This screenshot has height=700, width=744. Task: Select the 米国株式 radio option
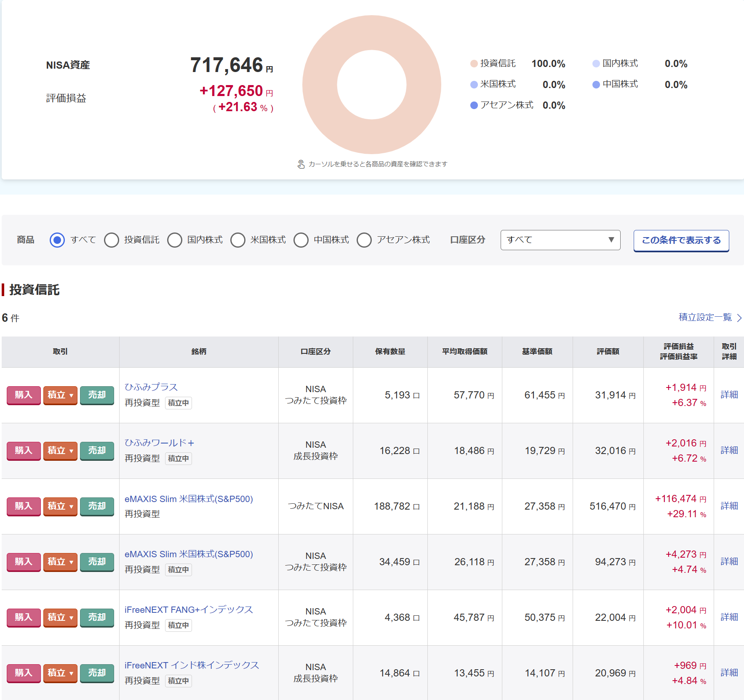[238, 240]
